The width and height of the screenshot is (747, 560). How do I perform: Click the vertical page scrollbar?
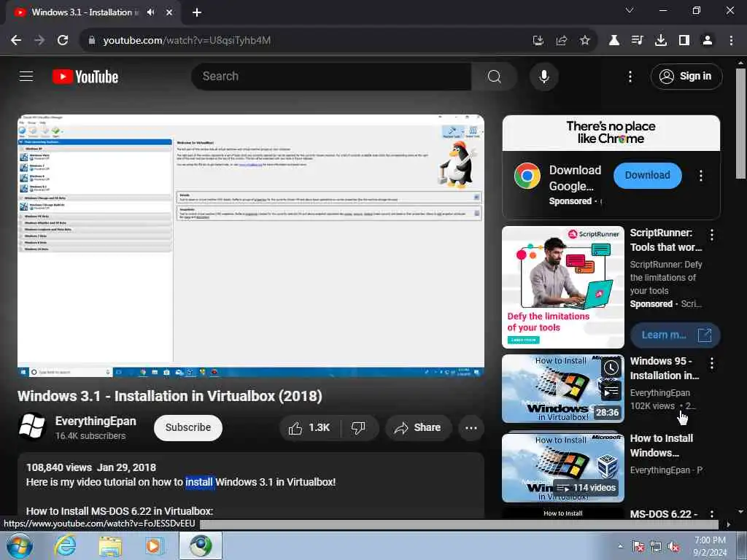[740, 124]
